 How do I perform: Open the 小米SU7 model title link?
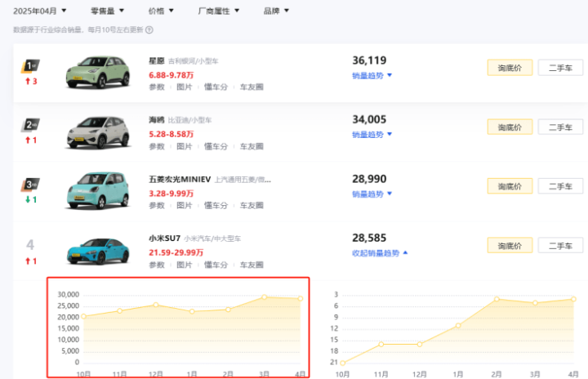(x=165, y=239)
